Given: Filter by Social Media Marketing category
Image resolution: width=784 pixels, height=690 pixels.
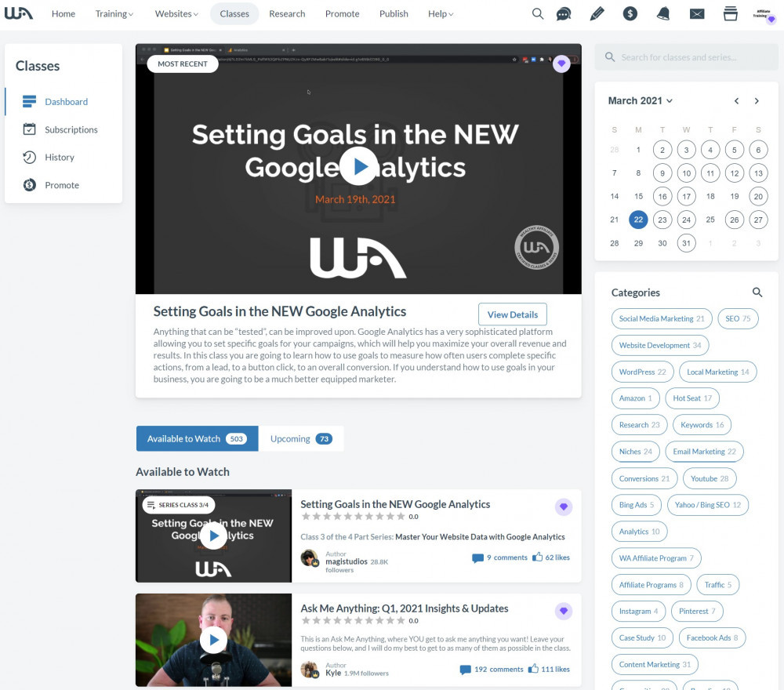Looking at the screenshot, I should coord(662,318).
